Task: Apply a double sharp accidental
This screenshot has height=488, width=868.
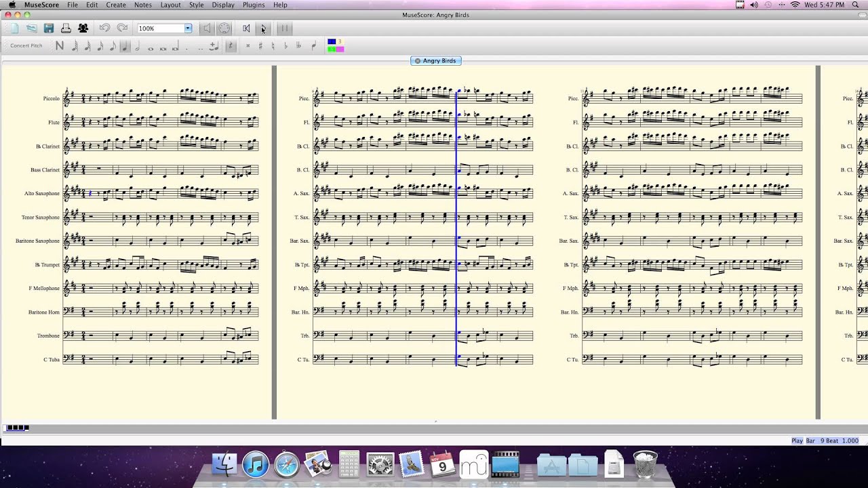Action: [x=248, y=46]
